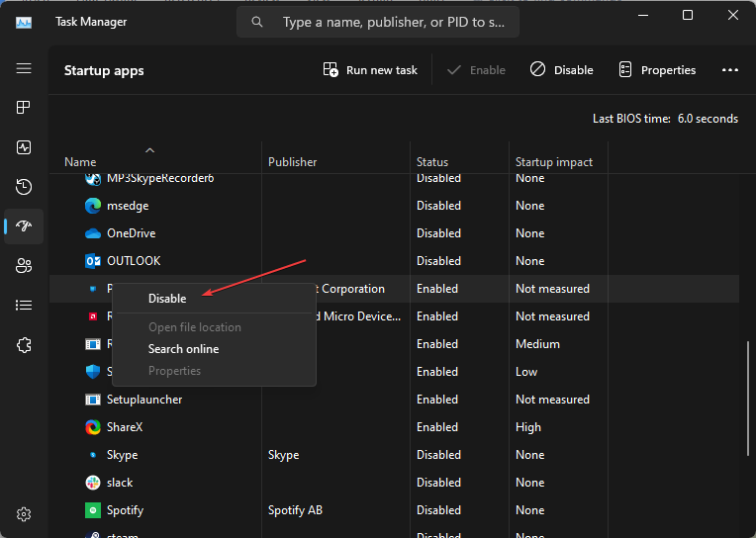Open the three-dot more options menu
756x538 pixels.
coord(730,70)
